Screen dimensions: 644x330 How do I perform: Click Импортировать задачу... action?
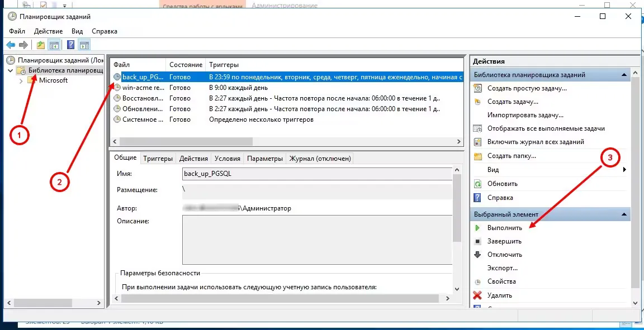coord(525,115)
